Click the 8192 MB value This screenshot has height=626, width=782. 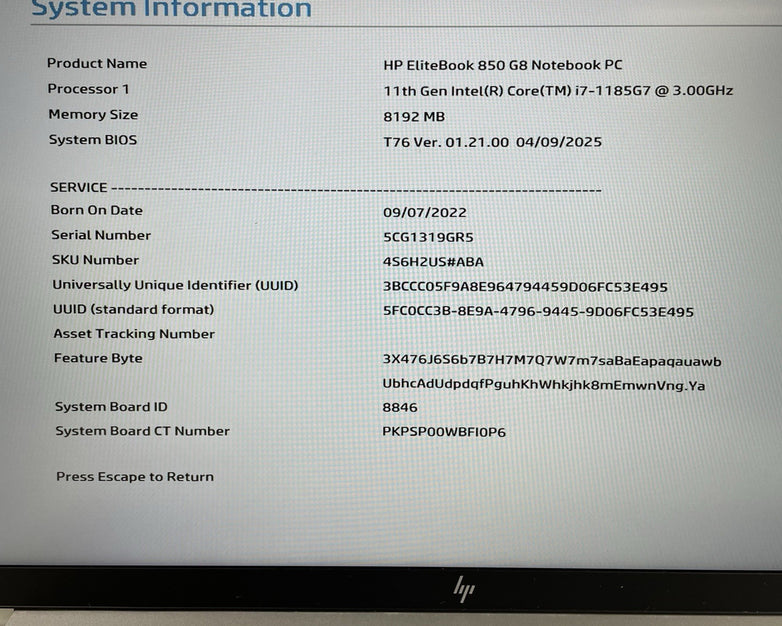(x=414, y=117)
